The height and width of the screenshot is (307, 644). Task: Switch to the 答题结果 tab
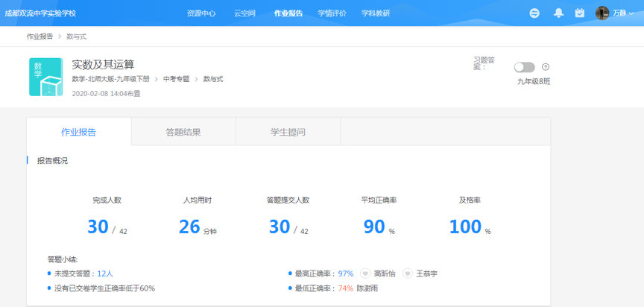click(x=183, y=132)
